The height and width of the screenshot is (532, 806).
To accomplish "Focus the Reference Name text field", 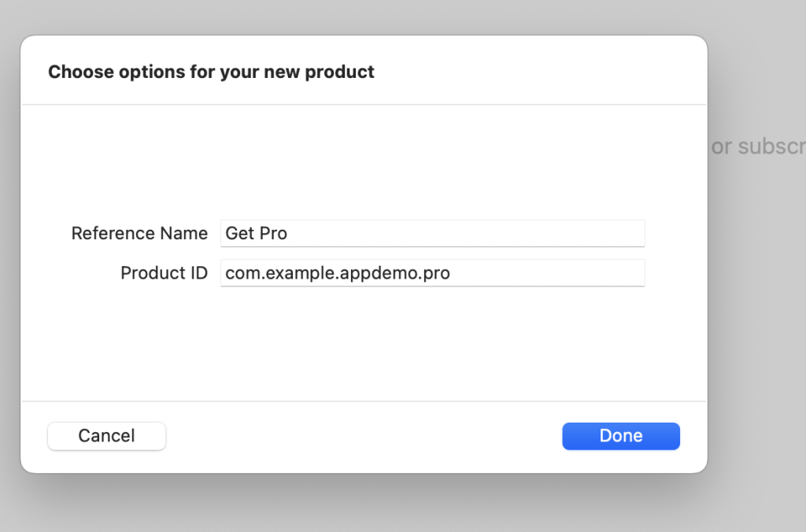I will (x=433, y=234).
